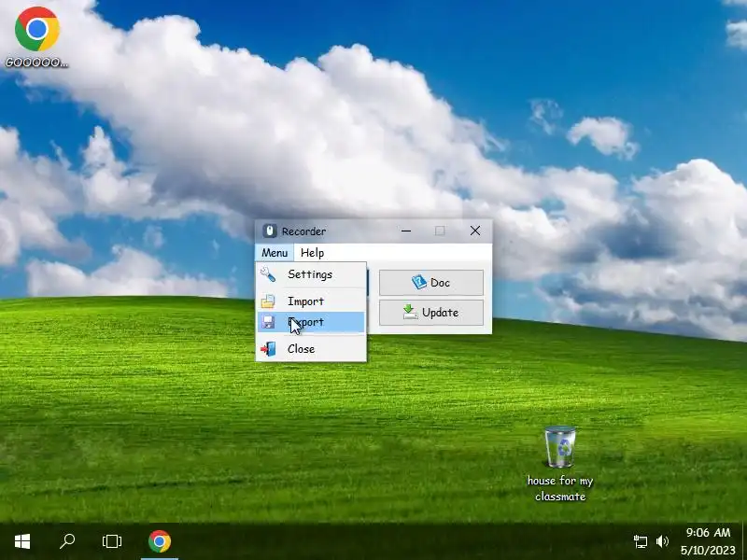Open the clock showing 9:06 AM
747x560 pixels.
coord(708,541)
